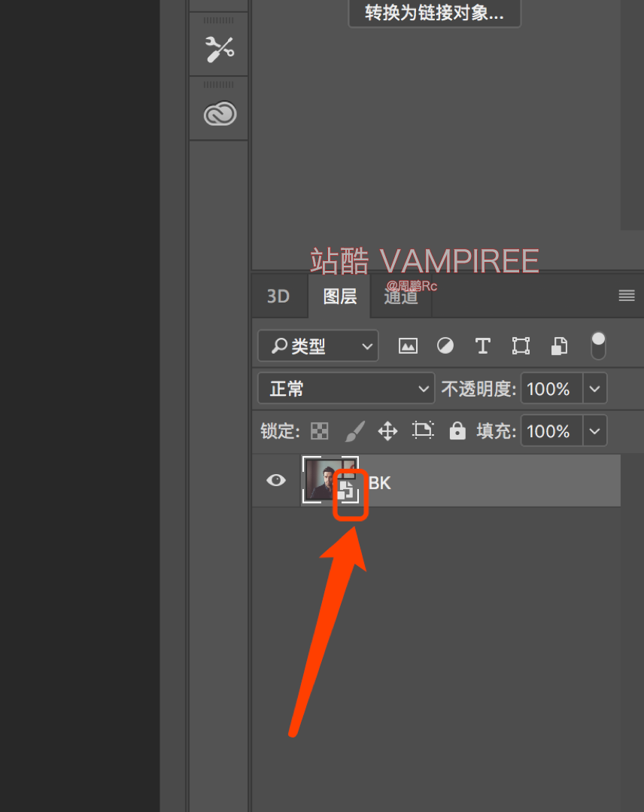The image size is (644, 812).
Task: Click the 不透明度 label
Action: click(x=478, y=388)
